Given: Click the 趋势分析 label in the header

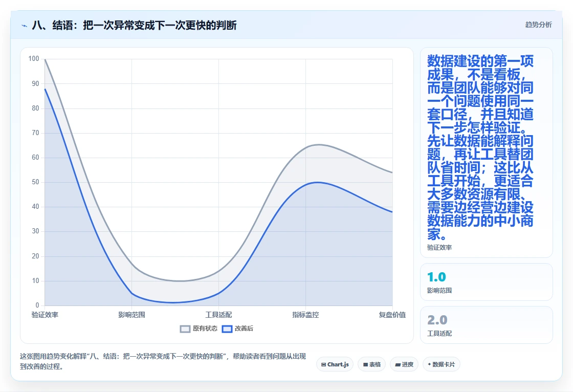Looking at the screenshot, I should click(x=538, y=25).
